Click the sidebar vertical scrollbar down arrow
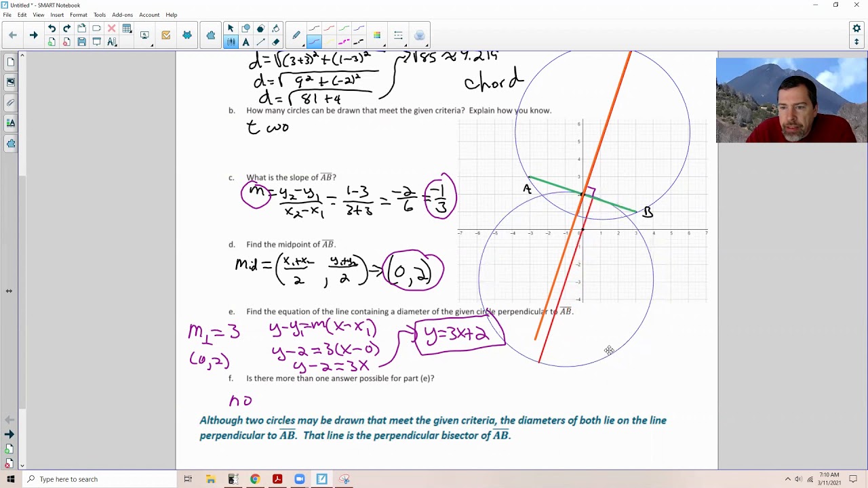Viewport: 868px width, 488px height. (x=23, y=465)
